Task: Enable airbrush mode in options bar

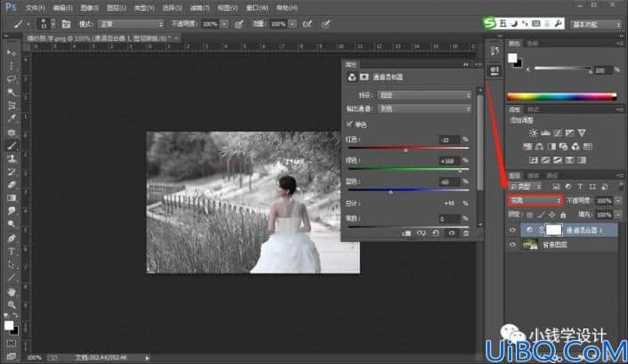Action: coord(307,24)
